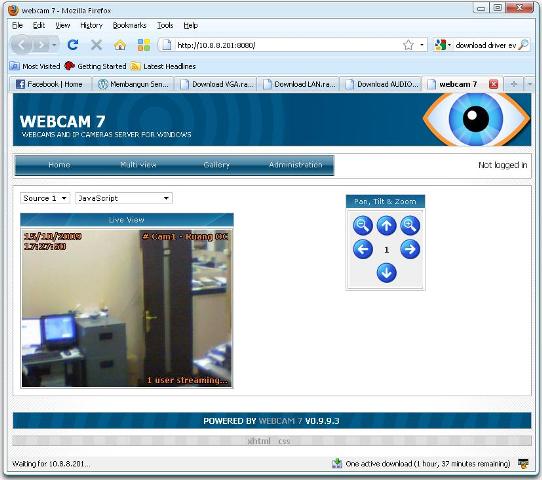Open the search engine selector dropdown
The width and height of the screenshot is (542, 480).
tap(443, 45)
